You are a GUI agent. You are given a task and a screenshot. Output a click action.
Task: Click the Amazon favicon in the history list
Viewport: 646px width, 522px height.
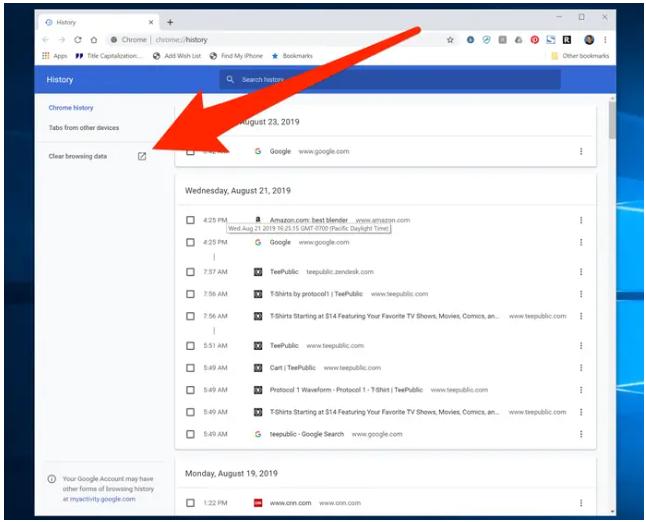pos(258,220)
